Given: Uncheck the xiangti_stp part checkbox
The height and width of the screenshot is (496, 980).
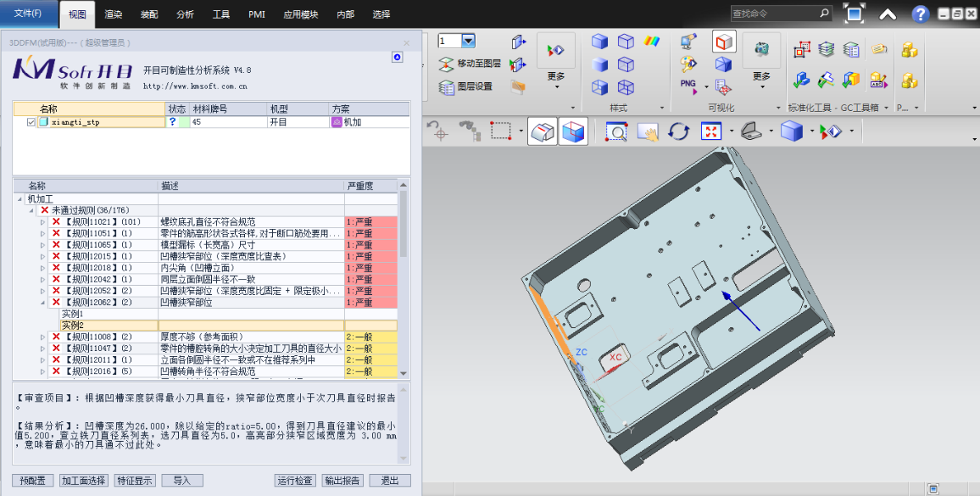Looking at the screenshot, I should pos(31,122).
